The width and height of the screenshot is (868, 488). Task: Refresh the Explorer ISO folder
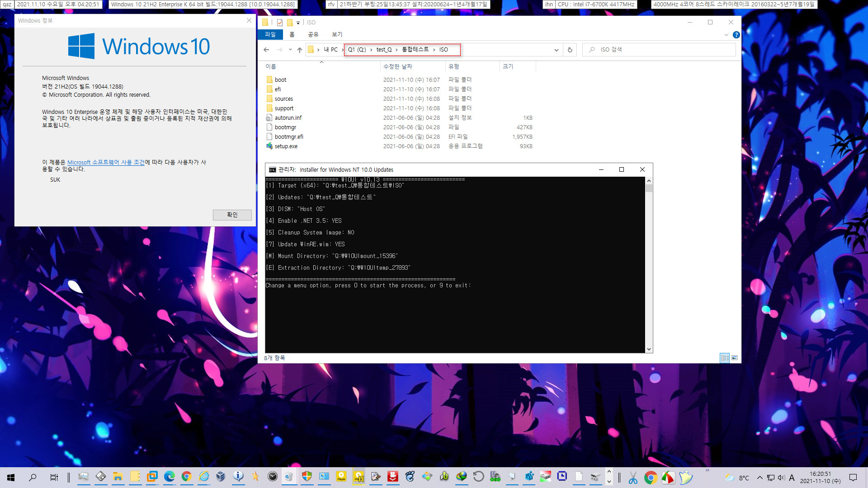pyautogui.click(x=570, y=50)
